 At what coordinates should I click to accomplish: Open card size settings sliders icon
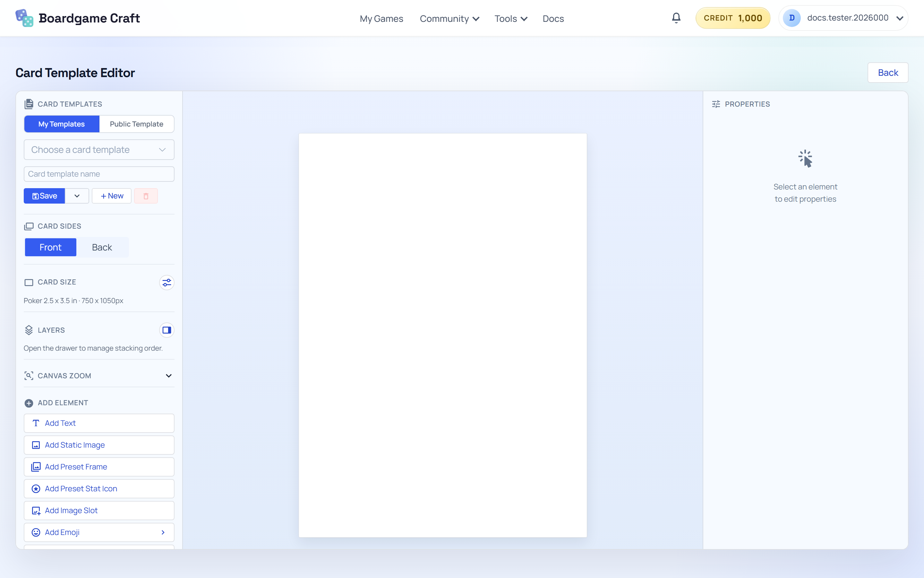167,283
